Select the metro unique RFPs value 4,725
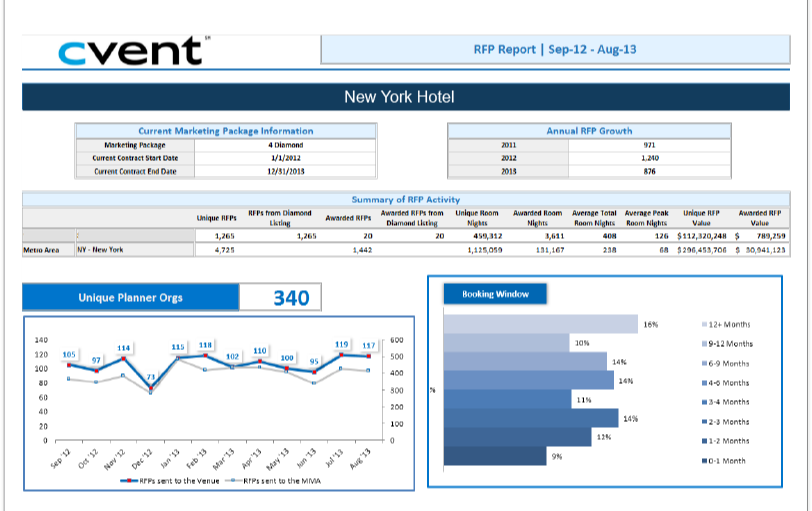 pyautogui.click(x=224, y=250)
